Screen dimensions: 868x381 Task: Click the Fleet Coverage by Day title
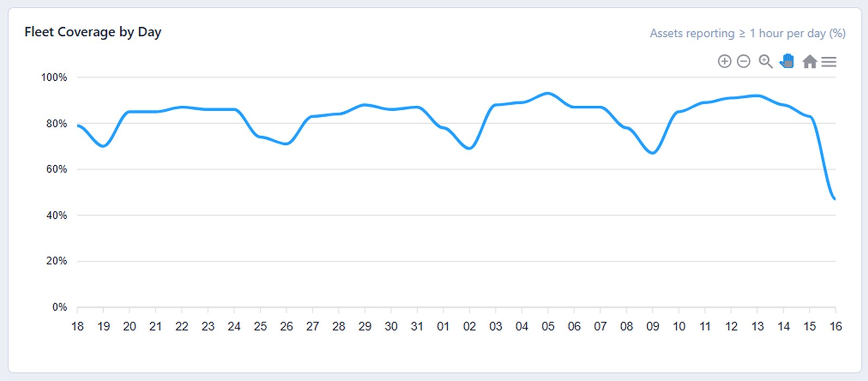point(93,32)
